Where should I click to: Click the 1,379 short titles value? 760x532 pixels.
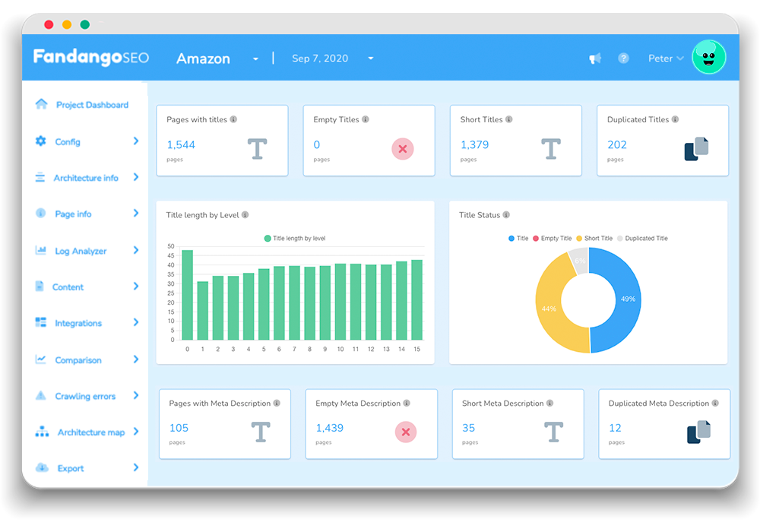pyautogui.click(x=474, y=144)
